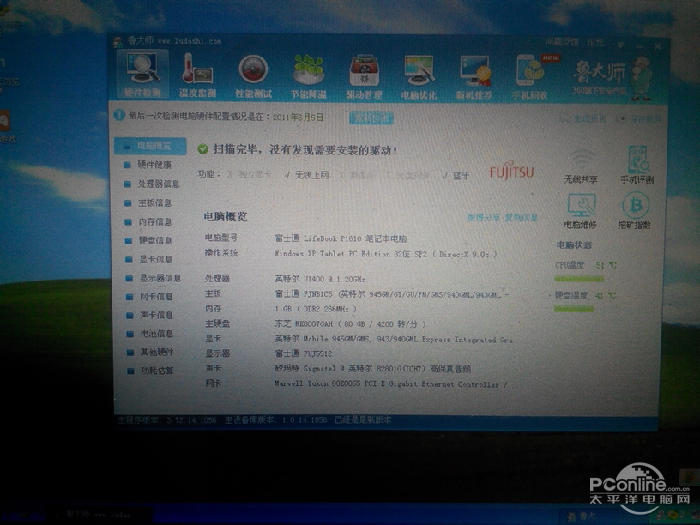Click the 电脑型号 LifeBook value
The height and width of the screenshot is (525, 700).
340,239
